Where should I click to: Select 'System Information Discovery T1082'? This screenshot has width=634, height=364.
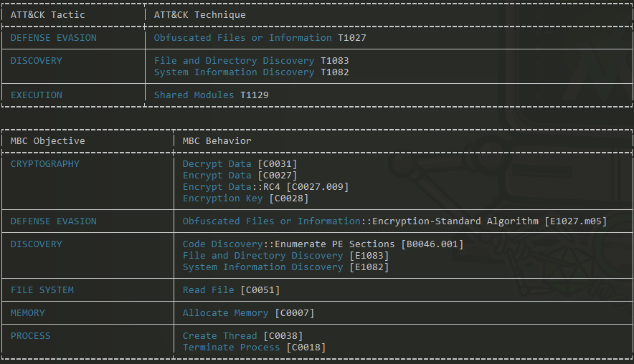pyautogui.click(x=251, y=72)
